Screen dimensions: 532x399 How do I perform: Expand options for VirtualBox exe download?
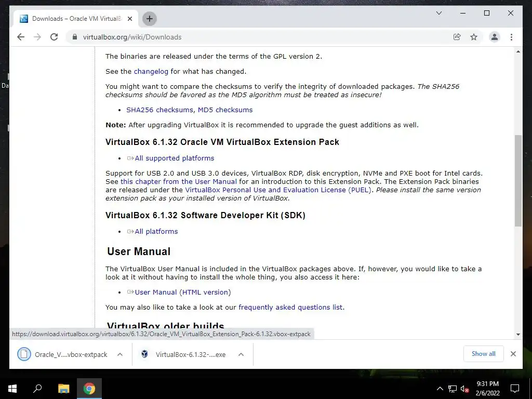241,354
